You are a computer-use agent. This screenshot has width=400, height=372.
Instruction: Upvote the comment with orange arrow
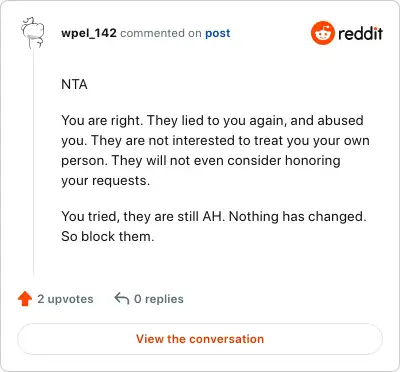coord(25,299)
